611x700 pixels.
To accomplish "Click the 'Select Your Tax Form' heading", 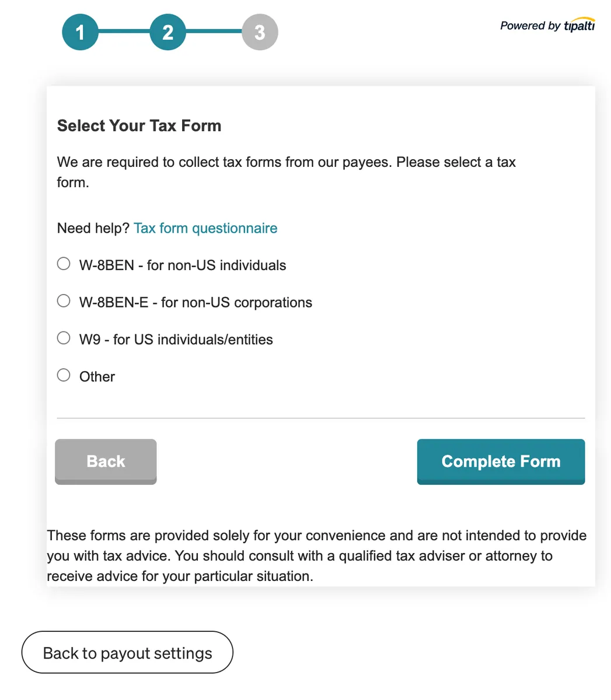I will [x=139, y=126].
